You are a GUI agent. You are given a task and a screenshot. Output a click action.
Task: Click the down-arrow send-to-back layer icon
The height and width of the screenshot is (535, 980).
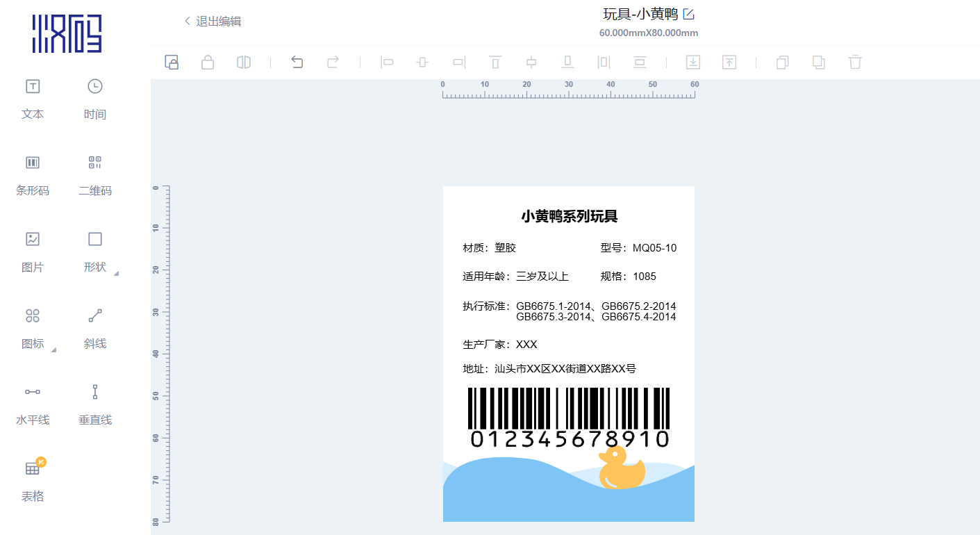coord(693,63)
